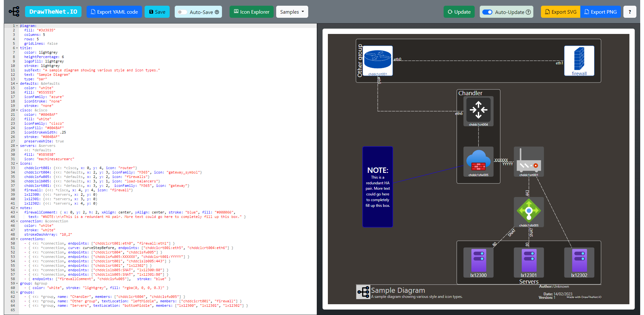Collapse the title section fold arrow
Viewport: 644px width, 315px height.
[17, 48]
